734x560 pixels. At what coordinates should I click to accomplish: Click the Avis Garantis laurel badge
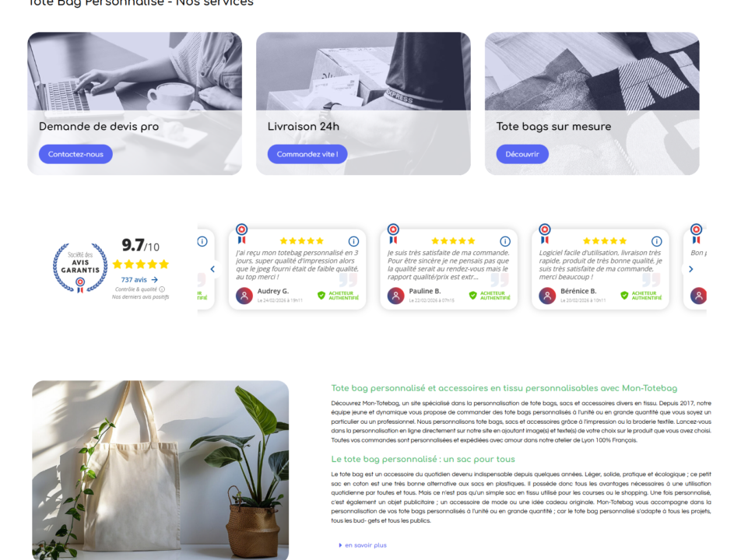pos(80,268)
